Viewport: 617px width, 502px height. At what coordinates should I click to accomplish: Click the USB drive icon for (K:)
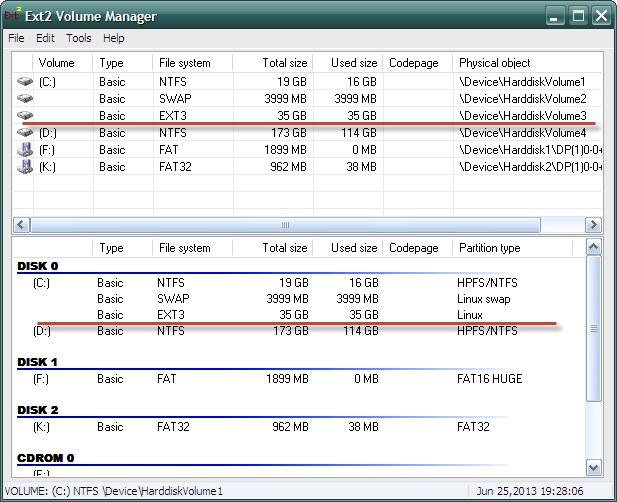[25, 167]
